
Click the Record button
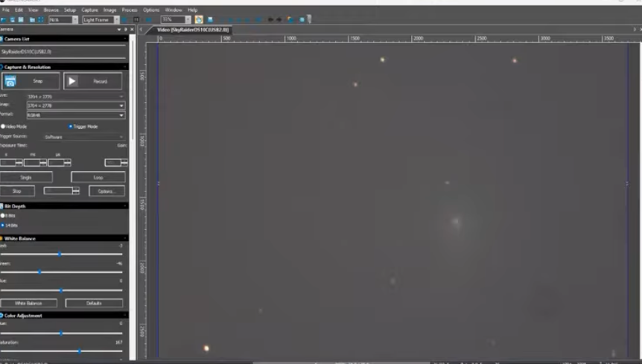(92, 81)
